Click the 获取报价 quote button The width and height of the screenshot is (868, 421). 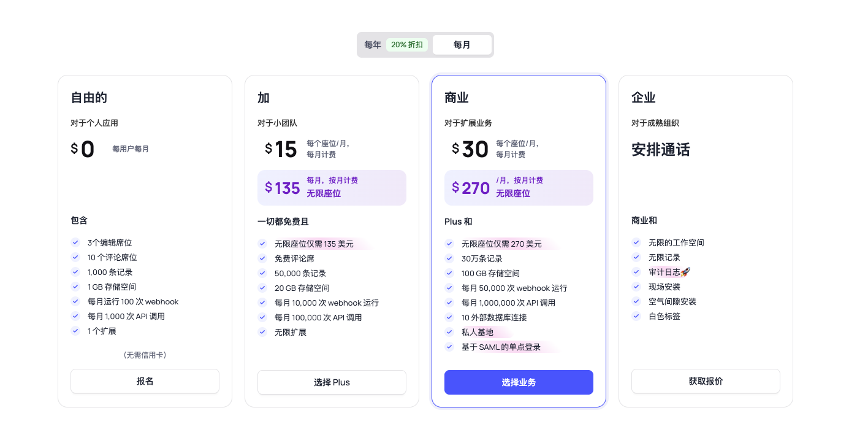[x=706, y=381]
